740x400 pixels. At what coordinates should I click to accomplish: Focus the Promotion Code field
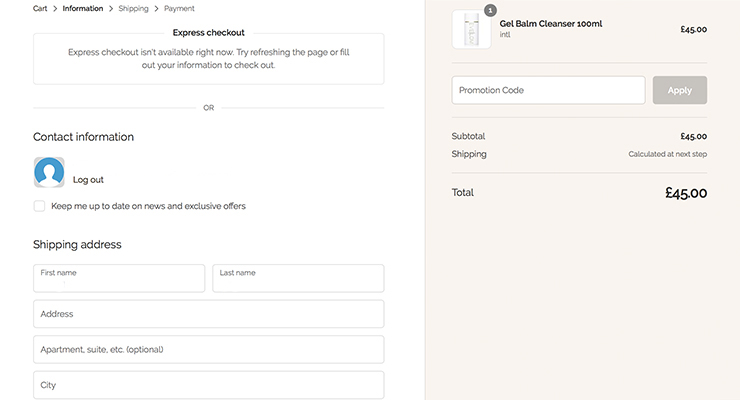[548, 90]
